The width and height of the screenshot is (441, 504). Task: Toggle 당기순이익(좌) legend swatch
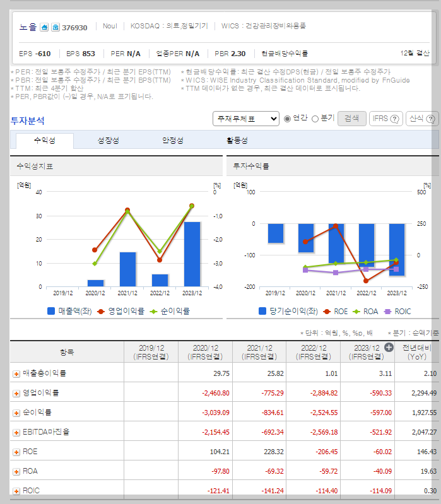point(262,311)
